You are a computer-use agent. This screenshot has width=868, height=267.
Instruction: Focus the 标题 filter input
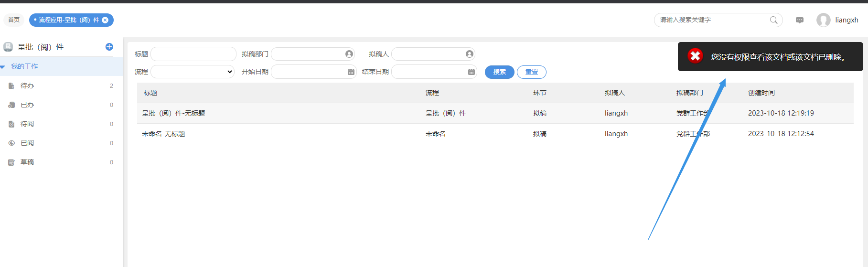[193, 54]
